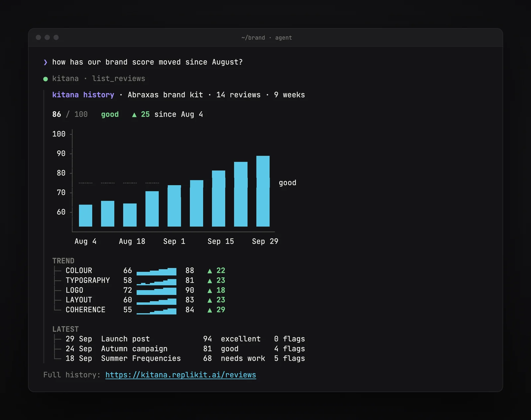Screen dimensions: 531x420
Task: Click the TYPOGRAPHY row sparkline
Action: [x=156, y=282]
